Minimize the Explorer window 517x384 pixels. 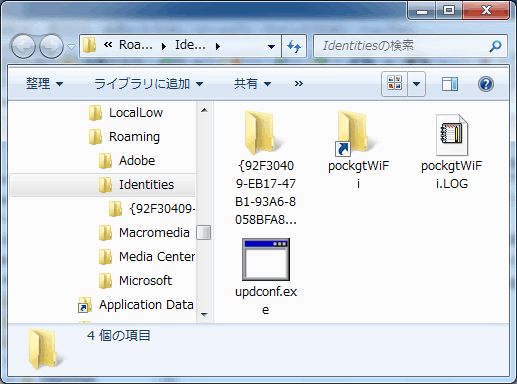pyautogui.click(x=422, y=11)
